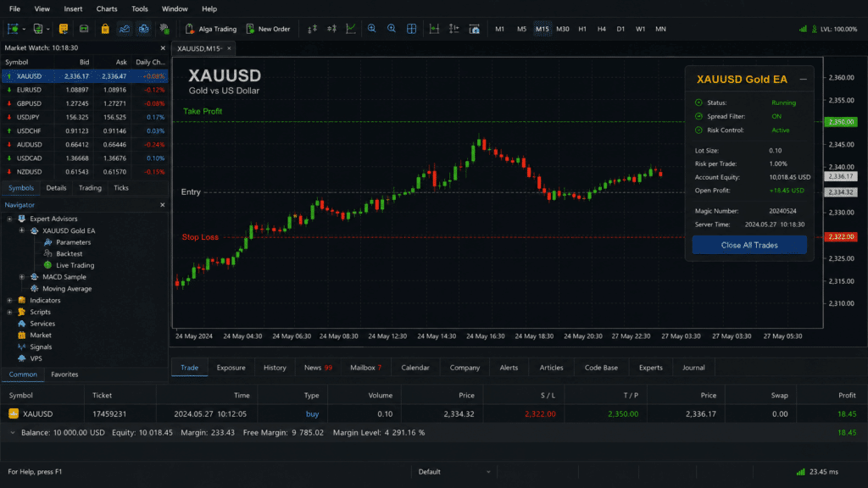Collapse the Balance summary row chevron
The image size is (868, 488).
[12, 433]
